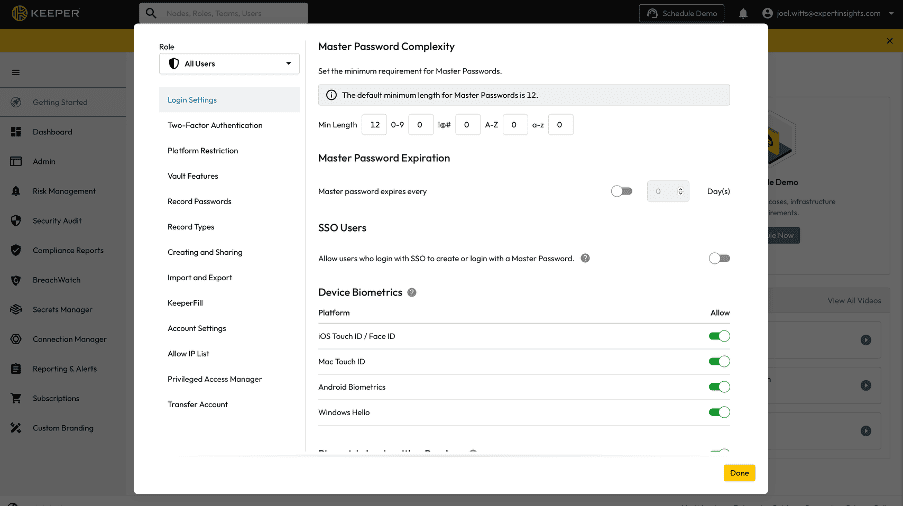Screen dimensions: 904x506
Task: Click the Min Length input field
Action: click(x=374, y=124)
